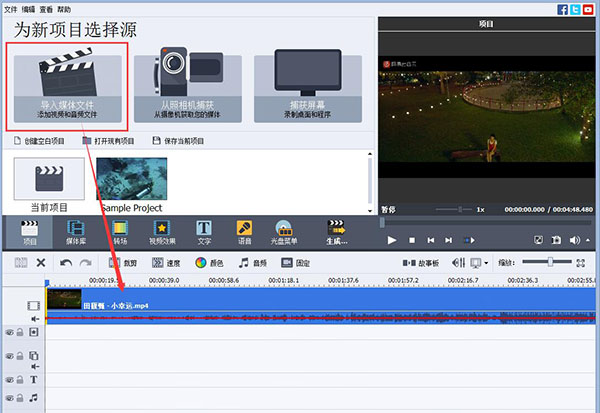Click the preview volume speaker icon
Image resolution: width=600 pixels, height=413 pixels.
[x=574, y=240]
